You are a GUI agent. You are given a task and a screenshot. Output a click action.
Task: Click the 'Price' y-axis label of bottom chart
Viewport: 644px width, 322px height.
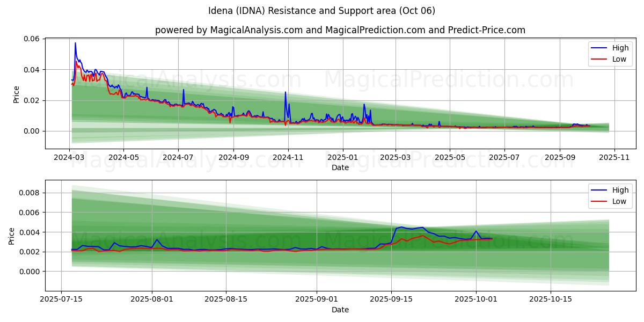click(x=12, y=236)
